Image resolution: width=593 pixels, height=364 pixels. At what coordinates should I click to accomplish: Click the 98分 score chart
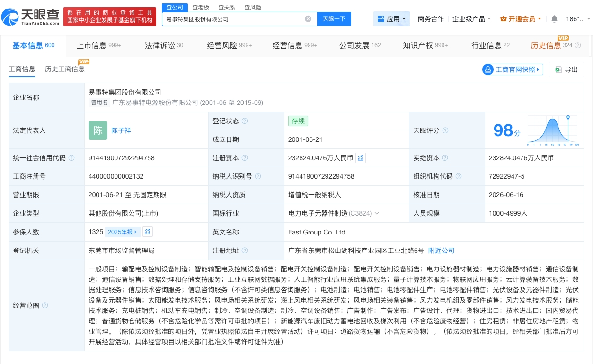[x=552, y=130]
